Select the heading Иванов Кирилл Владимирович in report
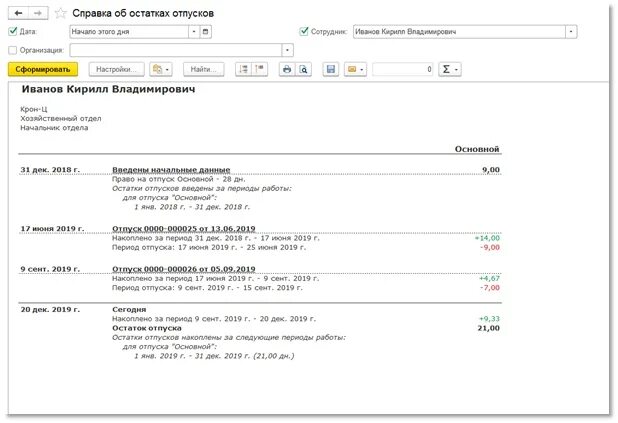This screenshot has height=423, width=618. point(108,89)
